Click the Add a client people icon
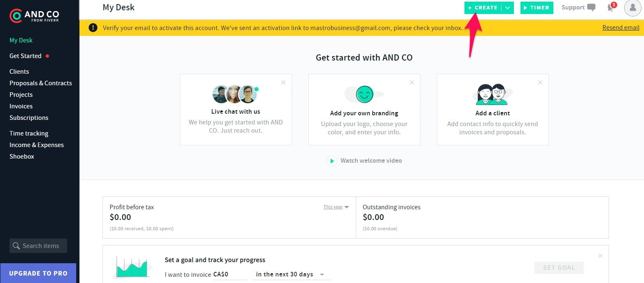This screenshot has height=283, width=644. coord(492,95)
